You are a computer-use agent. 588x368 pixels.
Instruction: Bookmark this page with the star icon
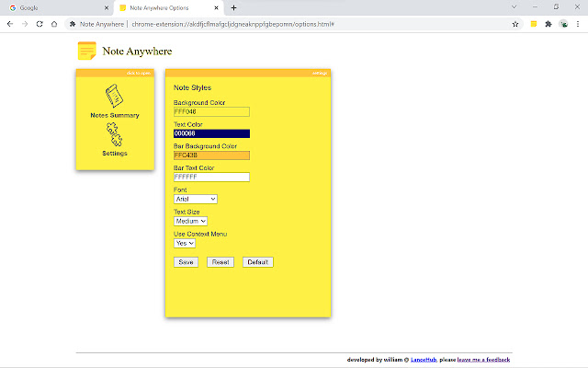tap(515, 23)
